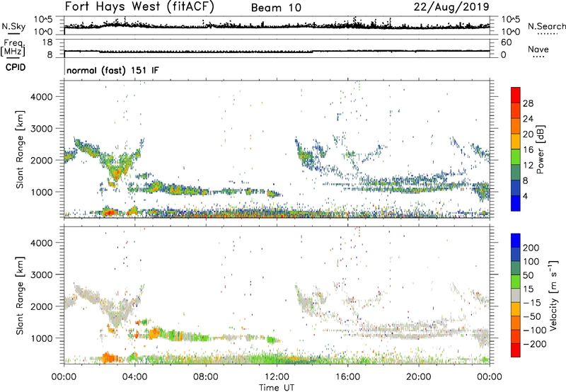Select 'normal (fast) 151 IF' text
The image size is (566, 392).
coord(112,70)
